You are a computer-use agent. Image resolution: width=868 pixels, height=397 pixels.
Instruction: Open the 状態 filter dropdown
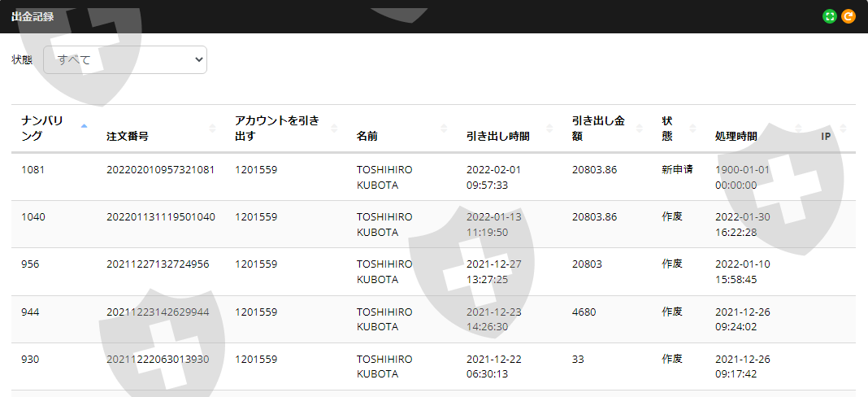point(125,60)
